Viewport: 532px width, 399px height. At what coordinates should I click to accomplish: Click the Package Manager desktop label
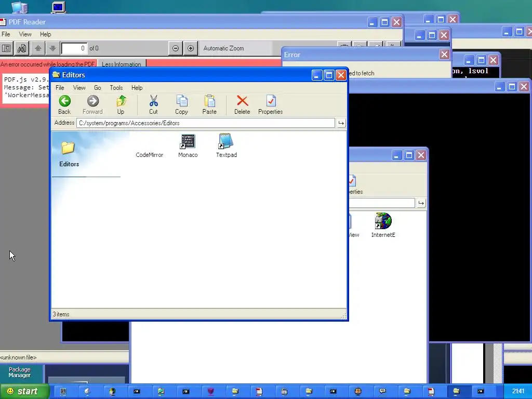(20, 372)
